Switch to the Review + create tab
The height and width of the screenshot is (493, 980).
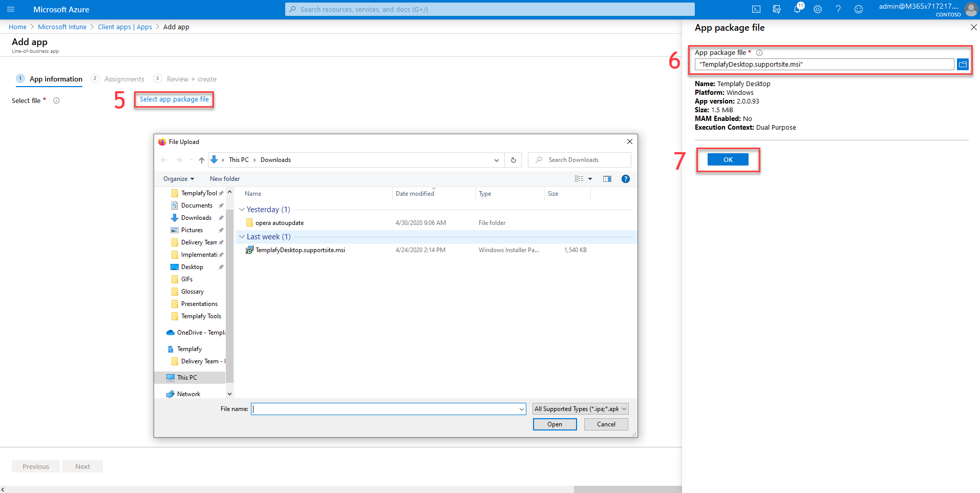[185, 79]
